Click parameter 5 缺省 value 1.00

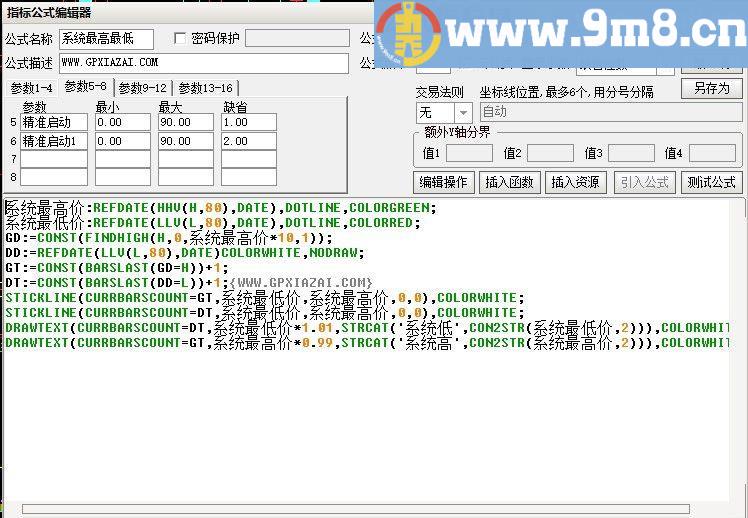[x=249, y=123]
